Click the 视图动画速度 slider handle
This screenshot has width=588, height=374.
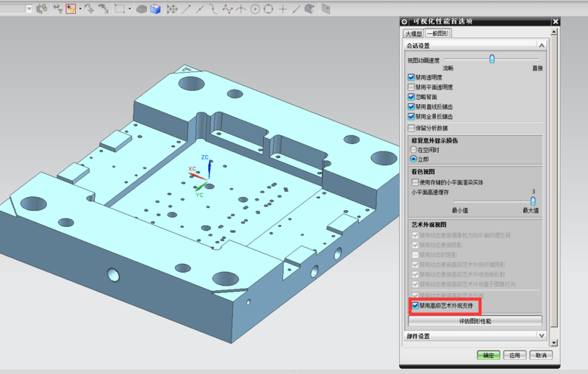[492, 60]
